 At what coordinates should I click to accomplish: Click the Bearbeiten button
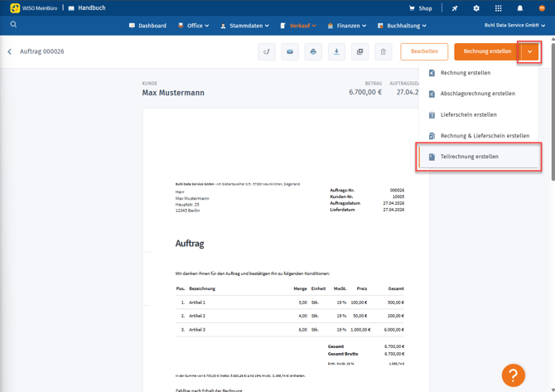(424, 51)
